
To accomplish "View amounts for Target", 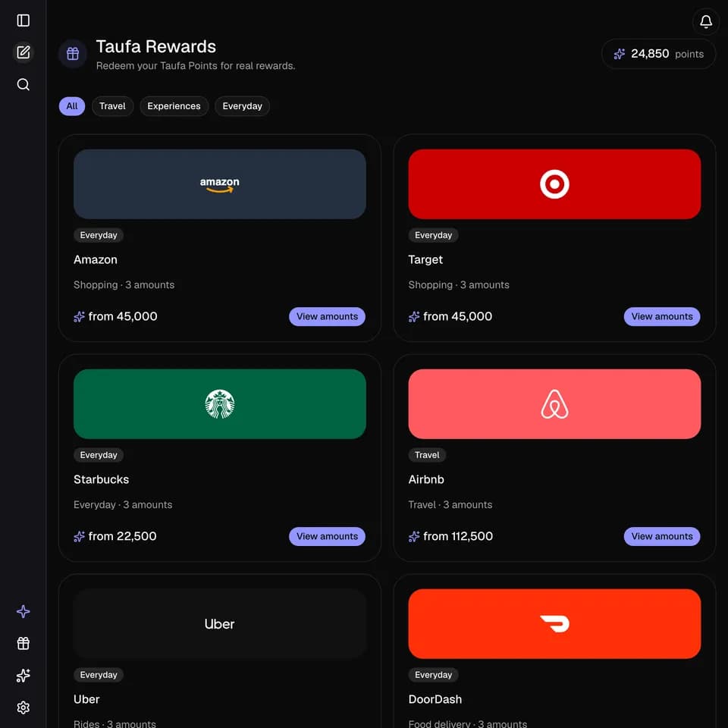I will pos(661,317).
